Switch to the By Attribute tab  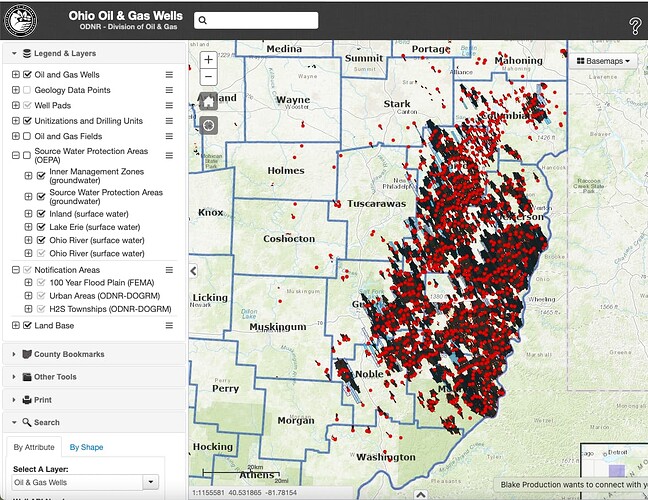(x=34, y=447)
